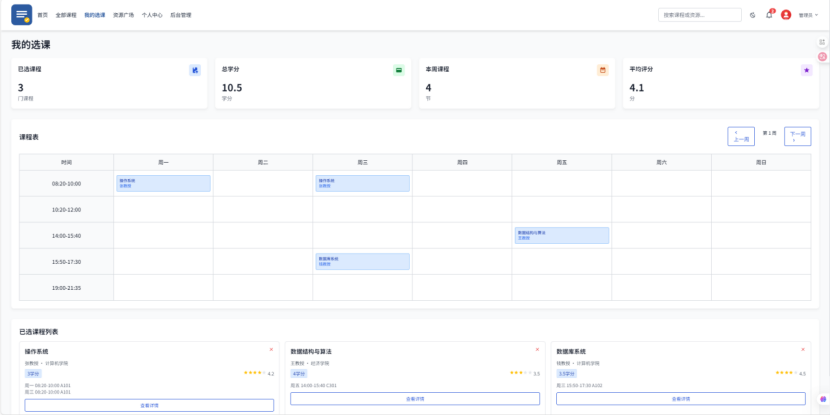The width and height of the screenshot is (831, 416).
Task: Remove 数据库系统 course with red X
Action: [x=803, y=350]
